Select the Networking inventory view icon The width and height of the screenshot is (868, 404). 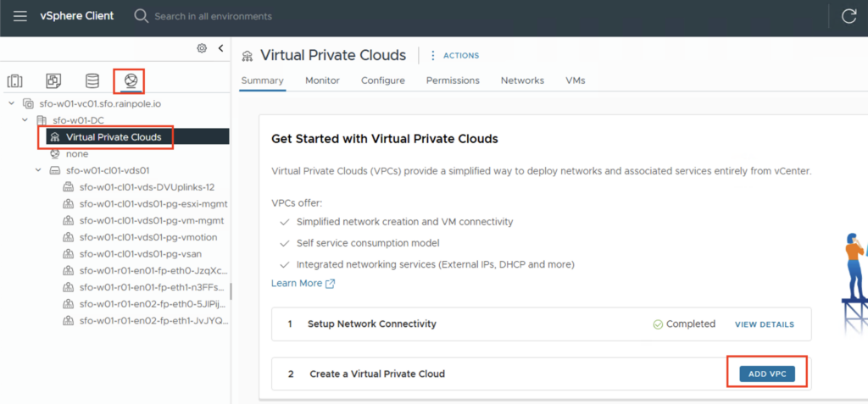(130, 81)
